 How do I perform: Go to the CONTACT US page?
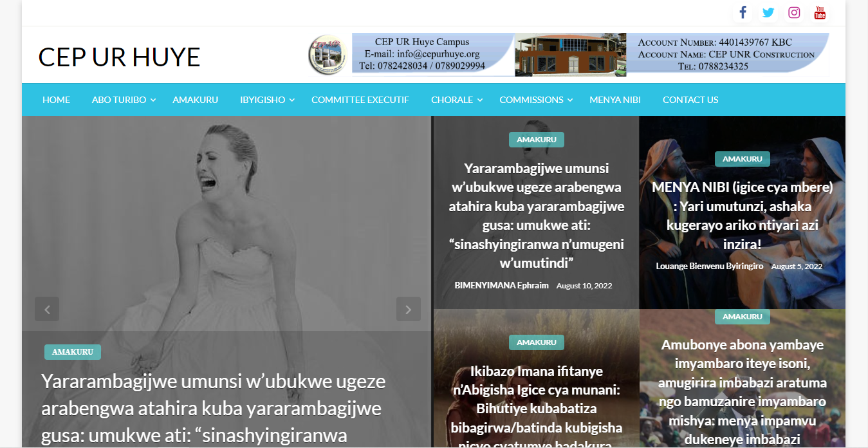[690, 100]
